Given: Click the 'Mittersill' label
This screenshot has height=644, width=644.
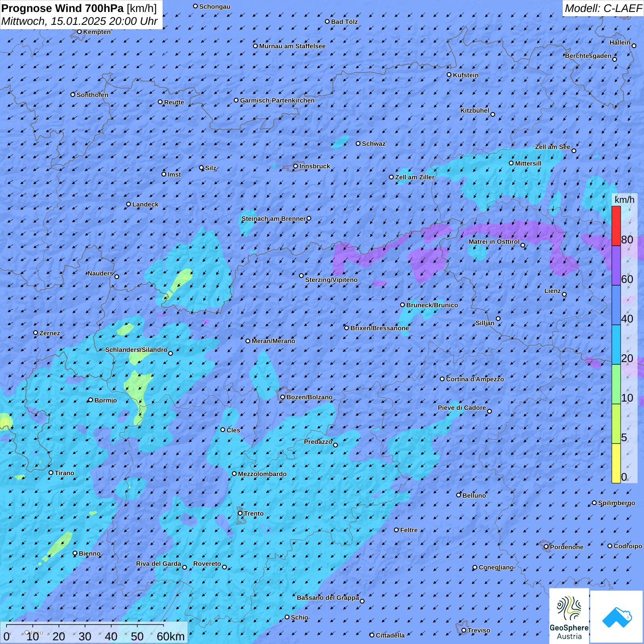Looking at the screenshot, I should pyautogui.click(x=528, y=163).
